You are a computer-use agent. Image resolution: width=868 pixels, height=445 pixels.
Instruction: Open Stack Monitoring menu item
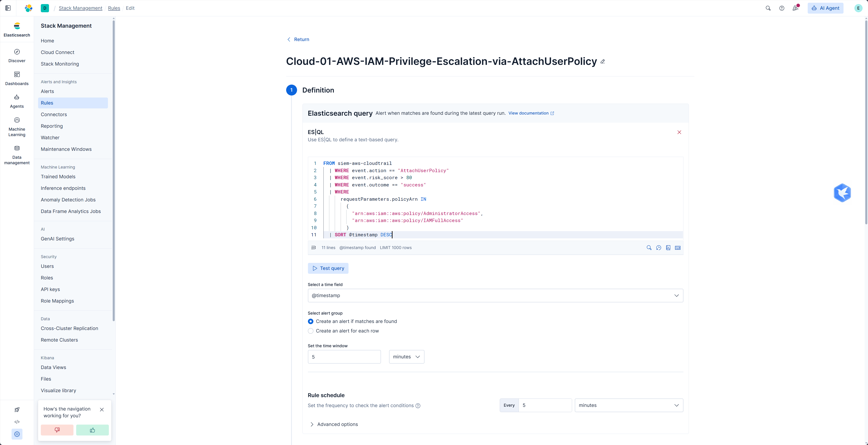pos(60,64)
